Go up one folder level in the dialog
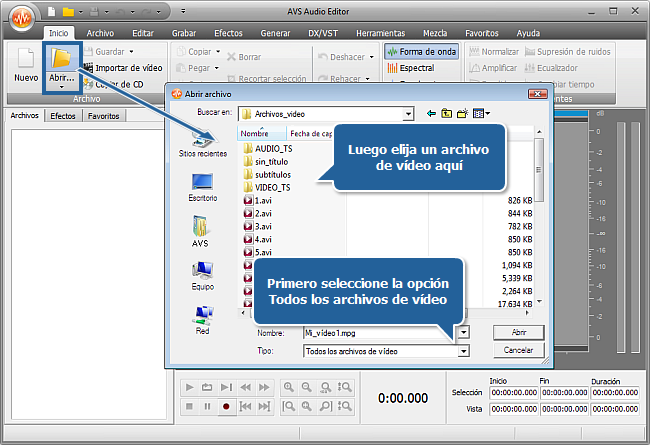Screen dimensions: 650x445 pos(446,113)
